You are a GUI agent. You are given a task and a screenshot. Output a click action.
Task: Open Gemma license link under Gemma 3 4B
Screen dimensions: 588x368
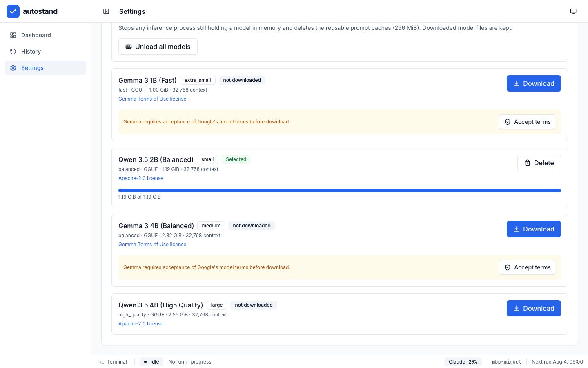[x=152, y=245]
